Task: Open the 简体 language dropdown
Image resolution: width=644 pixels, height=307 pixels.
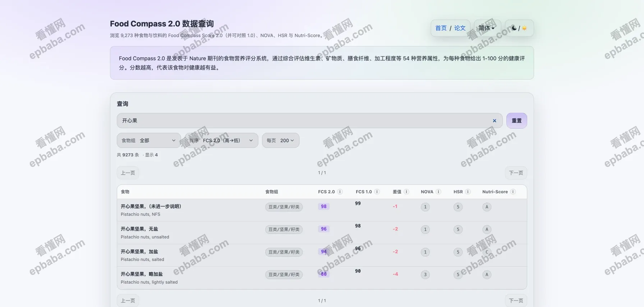Action: (x=487, y=28)
